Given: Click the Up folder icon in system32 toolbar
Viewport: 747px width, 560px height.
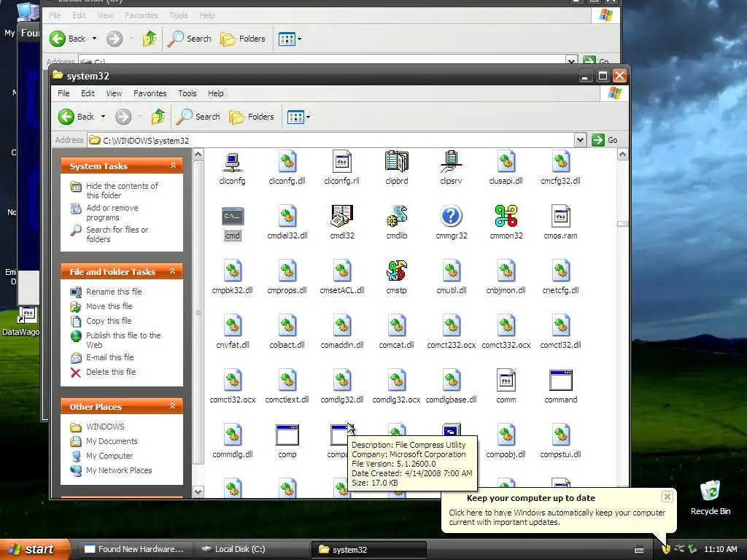Looking at the screenshot, I should (x=158, y=117).
